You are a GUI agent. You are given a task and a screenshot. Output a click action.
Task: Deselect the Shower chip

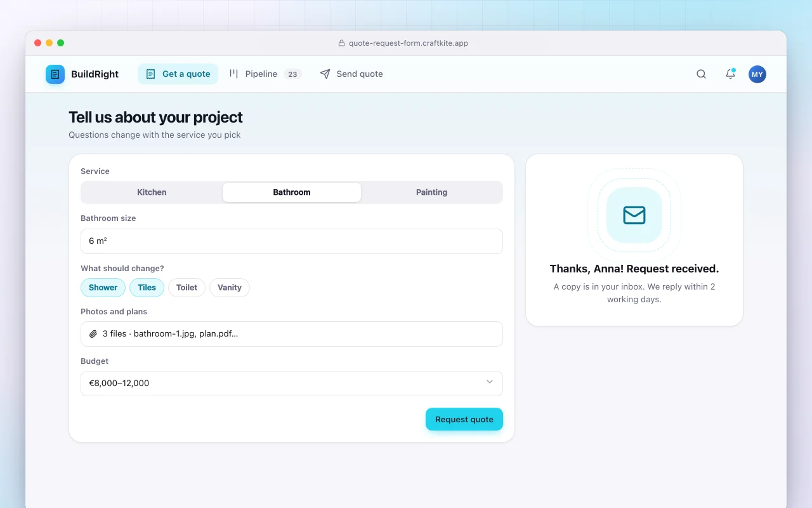pos(103,288)
